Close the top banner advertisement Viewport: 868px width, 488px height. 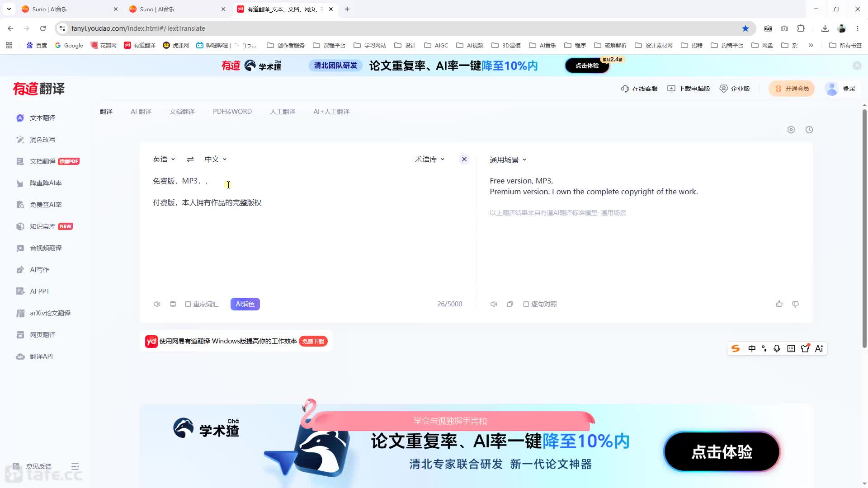857,66
